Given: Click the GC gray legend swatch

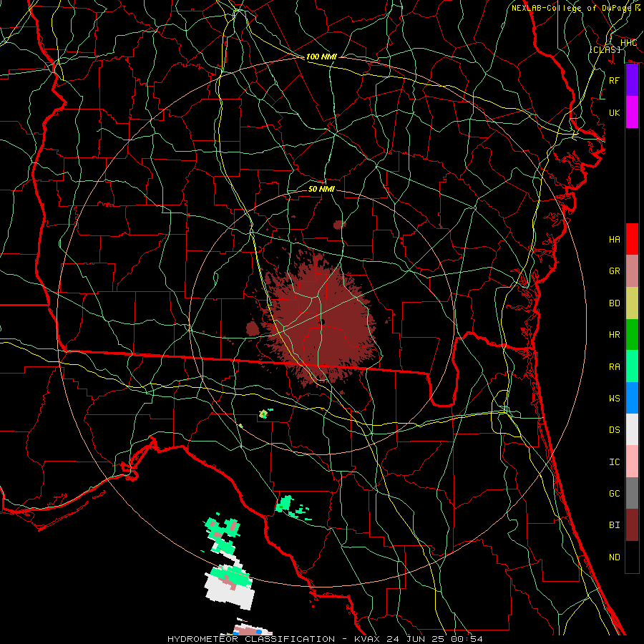Looking at the screenshot, I should pos(632,493).
